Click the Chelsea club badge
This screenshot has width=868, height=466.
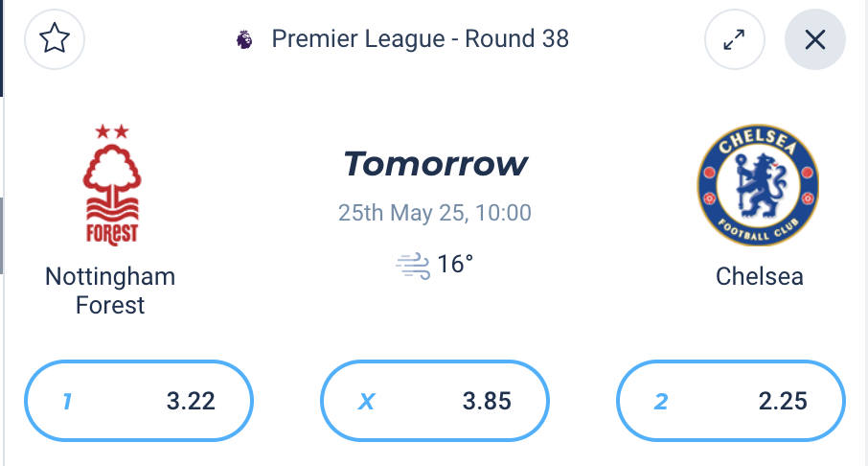click(758, 185)
